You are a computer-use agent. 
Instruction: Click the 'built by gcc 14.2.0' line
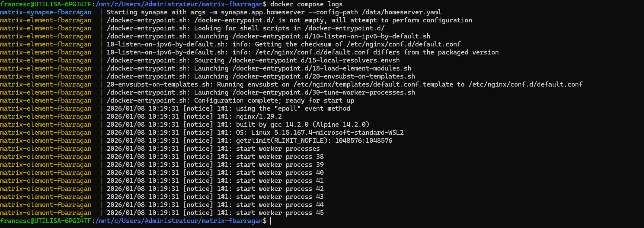click(238, 125)
